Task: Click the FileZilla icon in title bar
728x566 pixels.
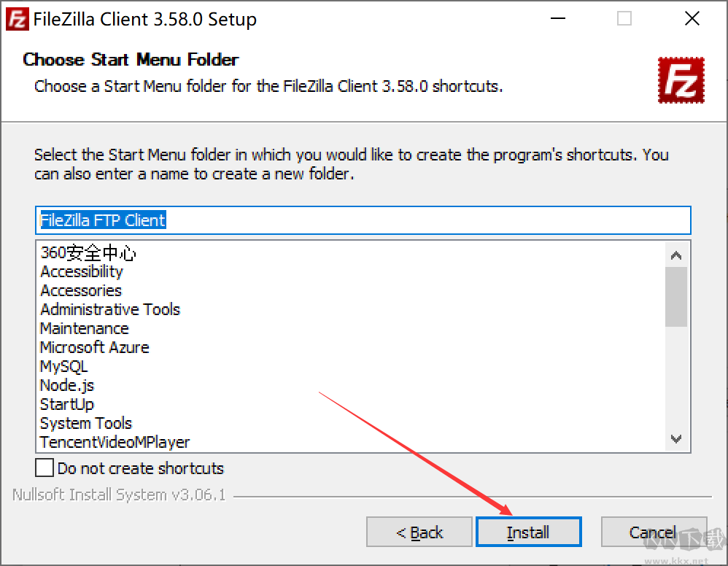Action: [x=18, y=19]
